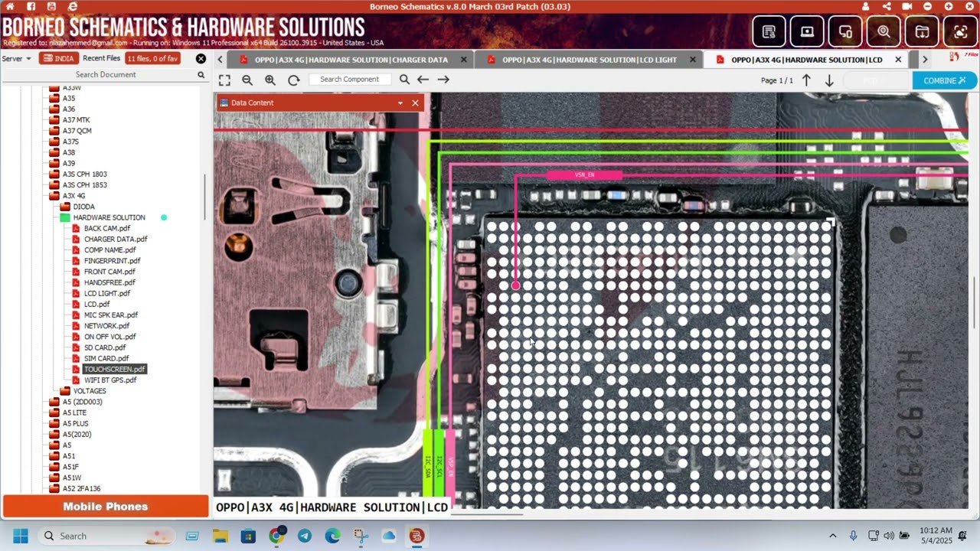Switch to the CHARGER DATA tab
Image resolution: width=980 pixels, height=551 pixels.
tap(351, 60)
